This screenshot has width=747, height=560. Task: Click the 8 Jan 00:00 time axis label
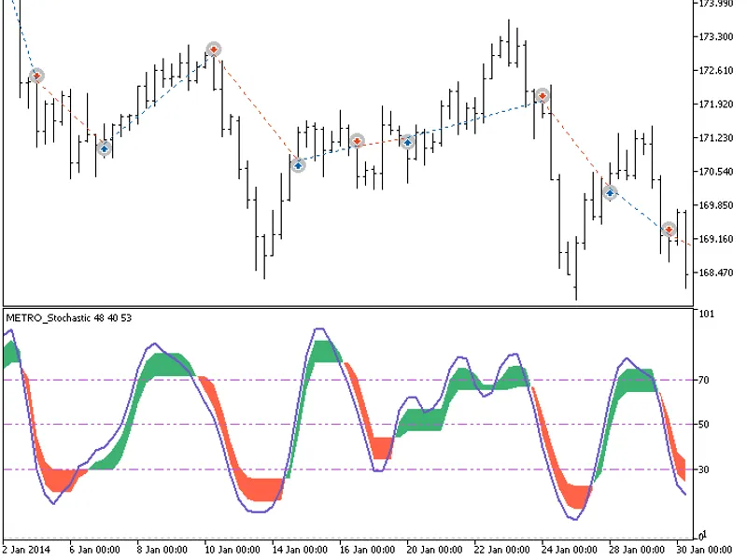tap(162, 550)
